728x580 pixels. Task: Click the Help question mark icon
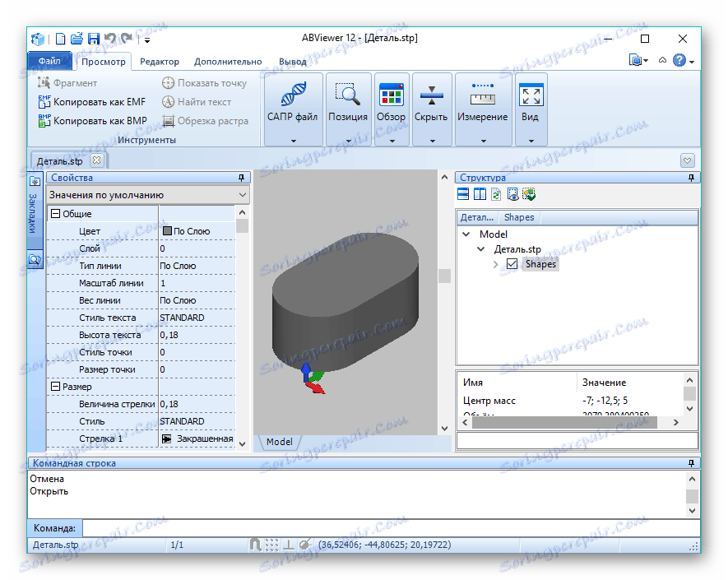(679, 60)
